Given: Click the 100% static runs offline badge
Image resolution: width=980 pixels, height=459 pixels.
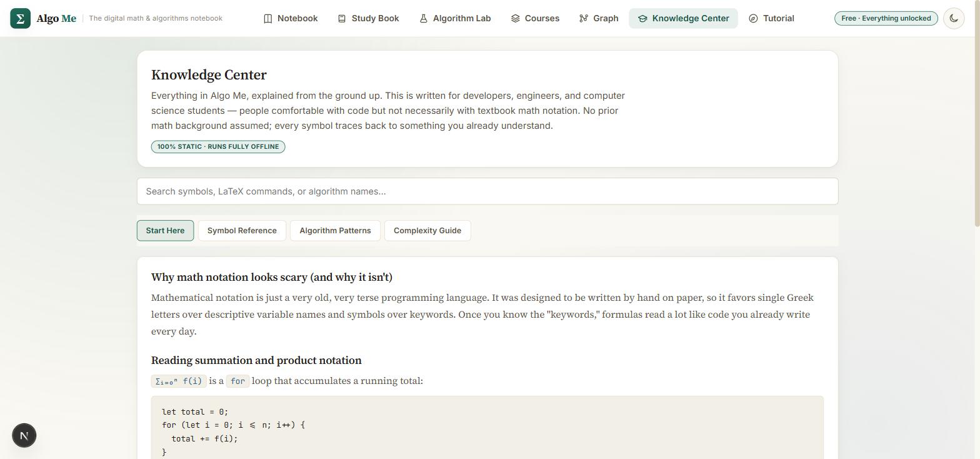Looking at the screenshot, I should click(218, 146).
